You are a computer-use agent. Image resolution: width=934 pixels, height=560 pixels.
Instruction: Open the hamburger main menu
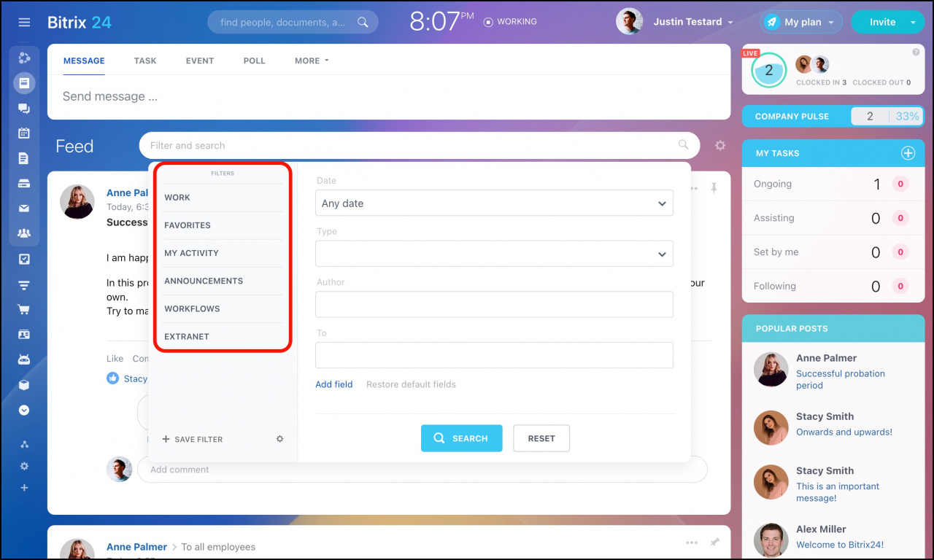tap(24, 23)
